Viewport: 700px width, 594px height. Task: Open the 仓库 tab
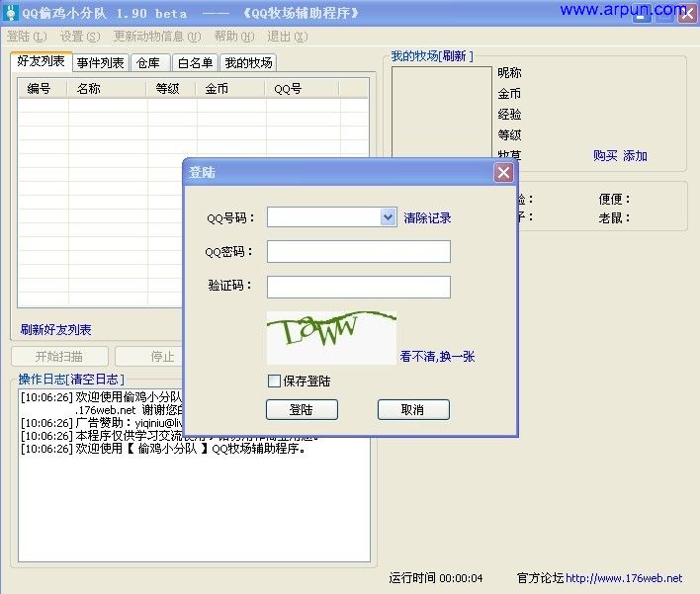click(x=147, y=63)
